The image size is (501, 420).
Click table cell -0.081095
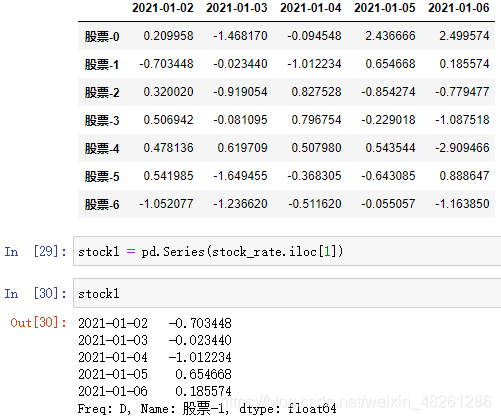pyautogui.click(x=240, y=120)
